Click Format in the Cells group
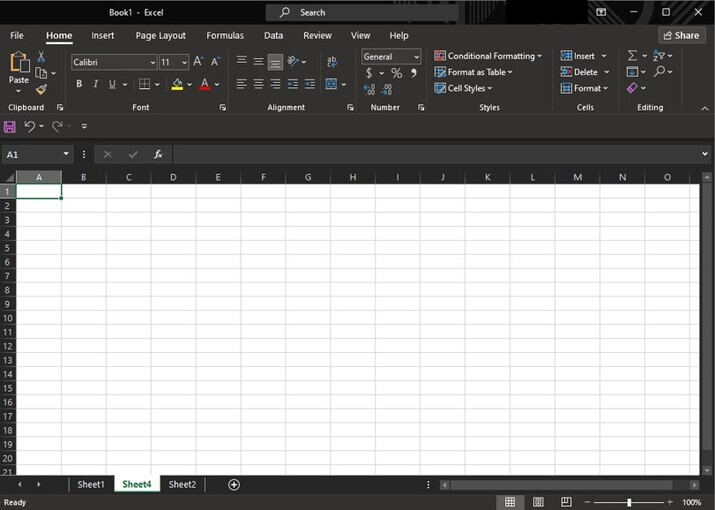The height and width of the screenshot is (510, 715). coord(584,88)
